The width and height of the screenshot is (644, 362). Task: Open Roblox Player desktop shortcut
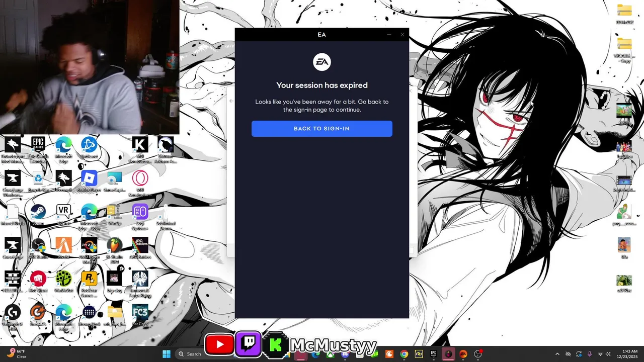click(x=89, y=182)
